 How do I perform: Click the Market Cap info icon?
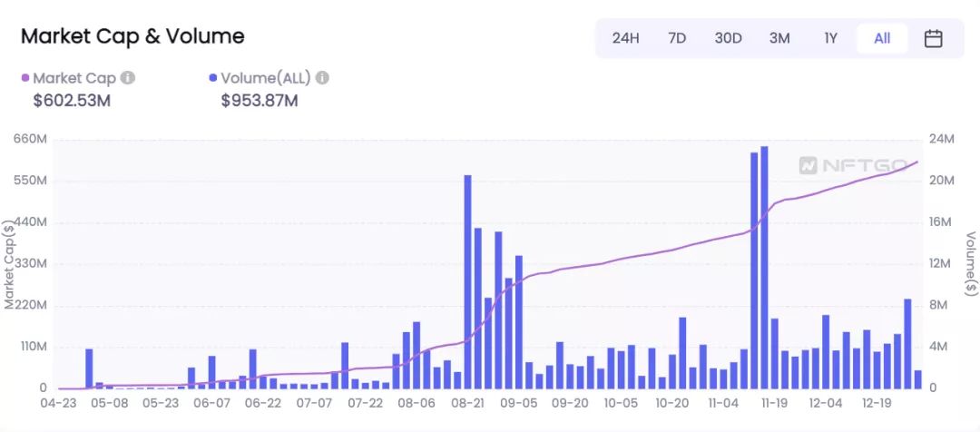(128, 78)
